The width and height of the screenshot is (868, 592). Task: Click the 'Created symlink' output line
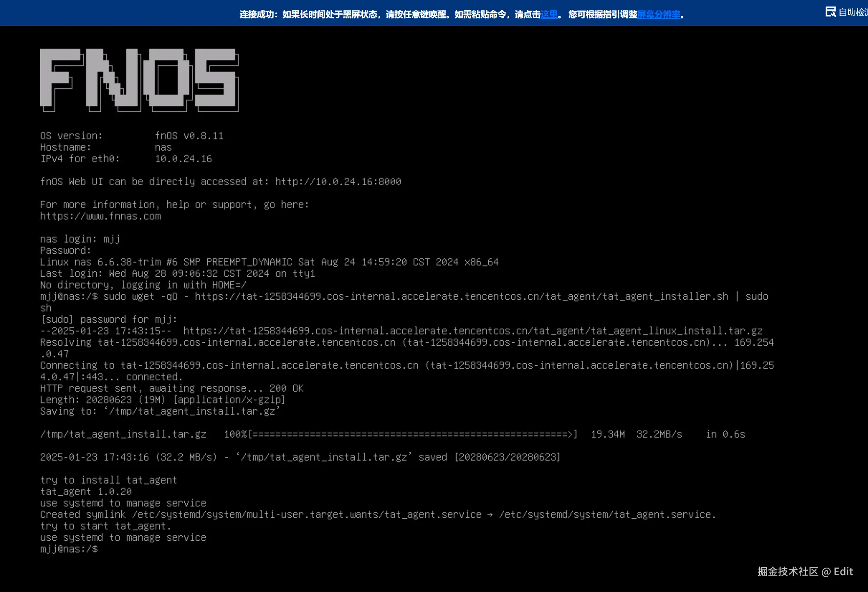point(377,515)
